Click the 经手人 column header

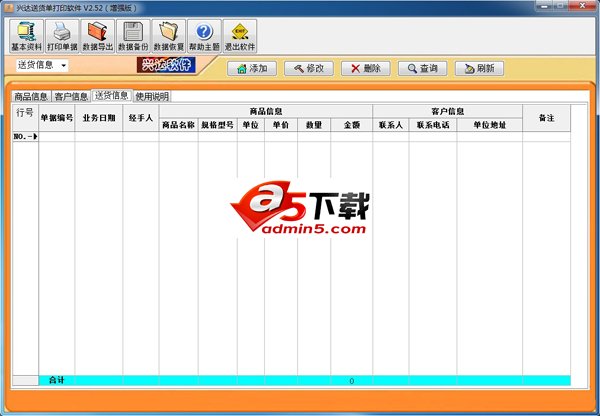point(141,118)
